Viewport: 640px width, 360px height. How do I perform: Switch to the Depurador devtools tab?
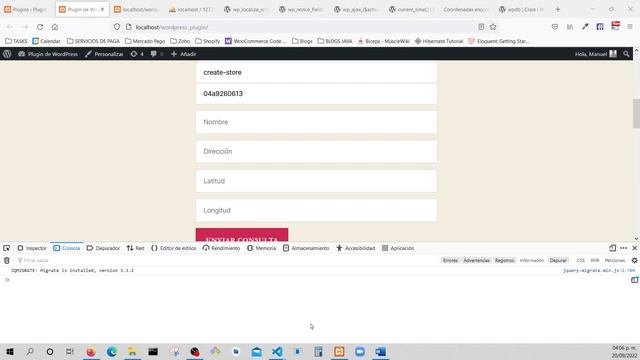(x=103, y=248)
